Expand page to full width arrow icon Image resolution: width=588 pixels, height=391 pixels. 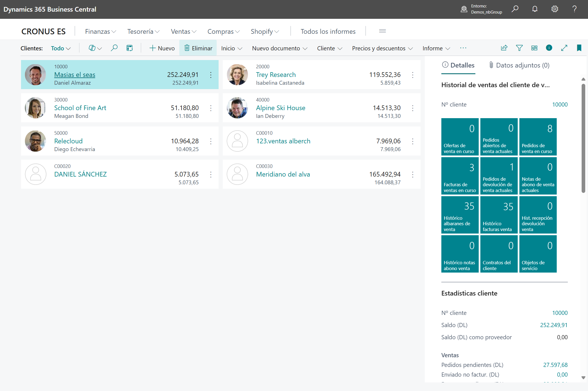click(x=564, y=48)
